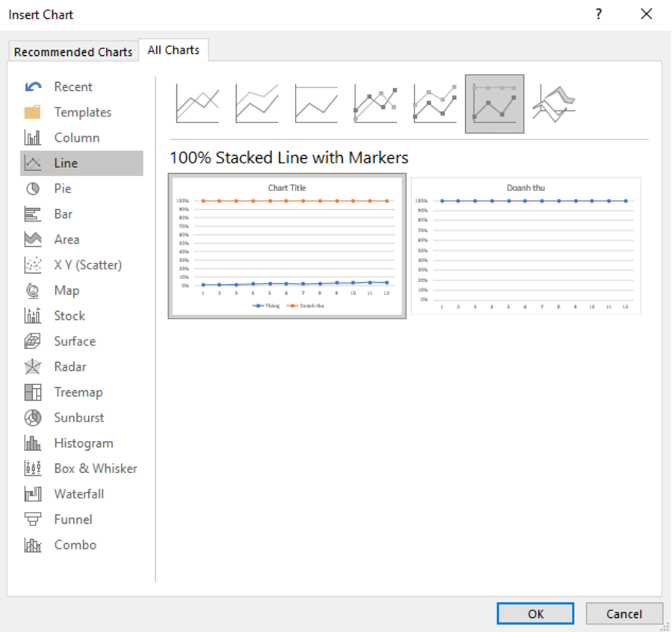
Task: Choose the Combo chart category
Action: [82, 545]
